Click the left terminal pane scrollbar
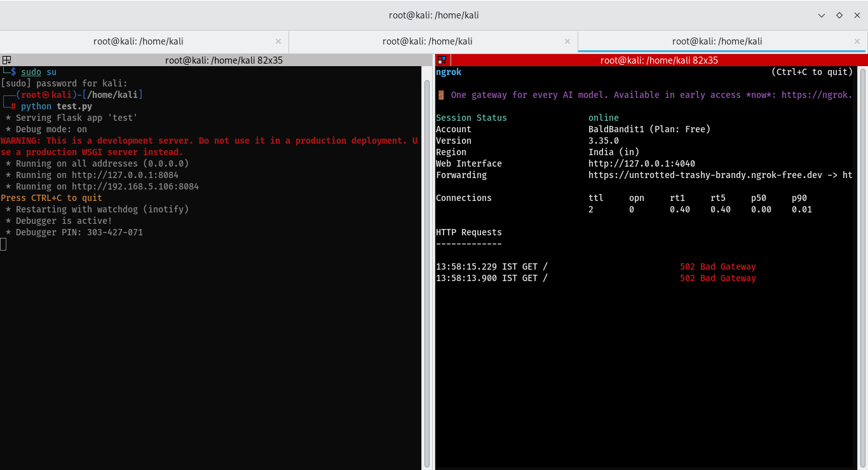Image resolution: width=868 pixels, height=470 pixels. (427, 267)
